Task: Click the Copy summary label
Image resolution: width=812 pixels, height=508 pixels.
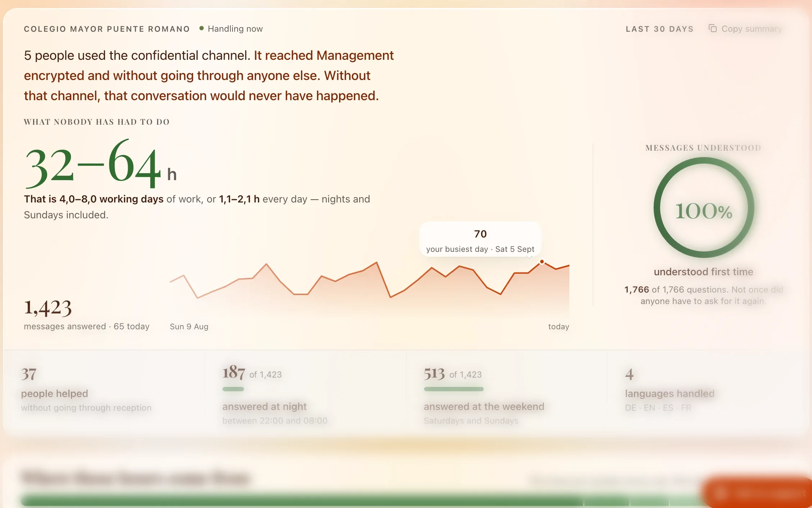Action: (752, 29)
